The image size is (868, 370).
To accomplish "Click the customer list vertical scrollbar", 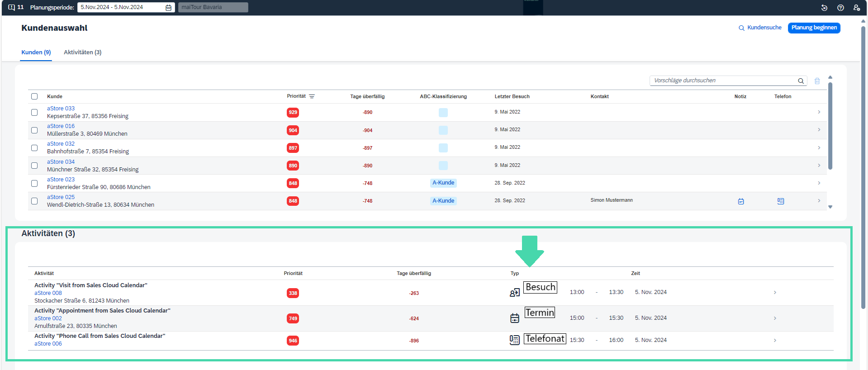I will click(830, 126).
